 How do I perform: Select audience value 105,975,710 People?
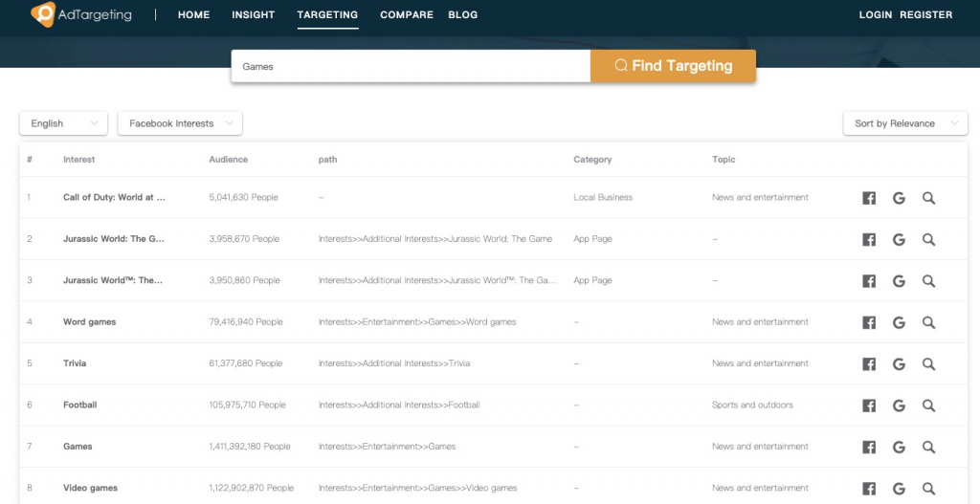coord(248,405)
